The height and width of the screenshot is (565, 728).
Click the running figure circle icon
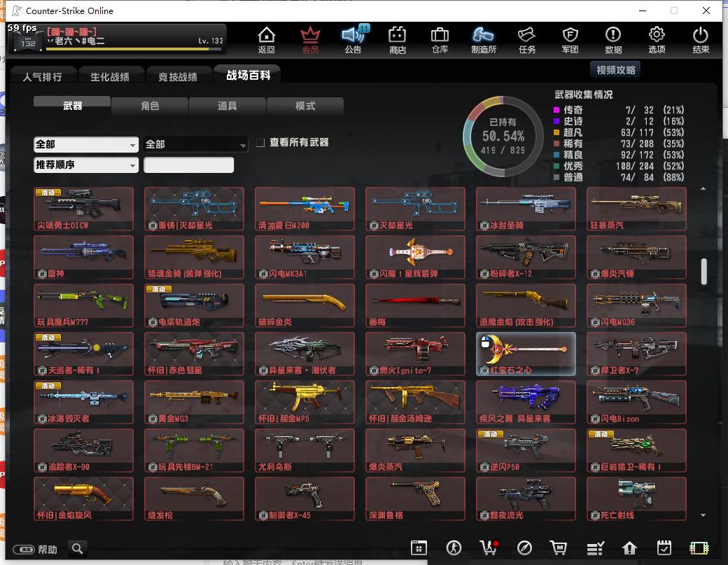coord(454,548)
